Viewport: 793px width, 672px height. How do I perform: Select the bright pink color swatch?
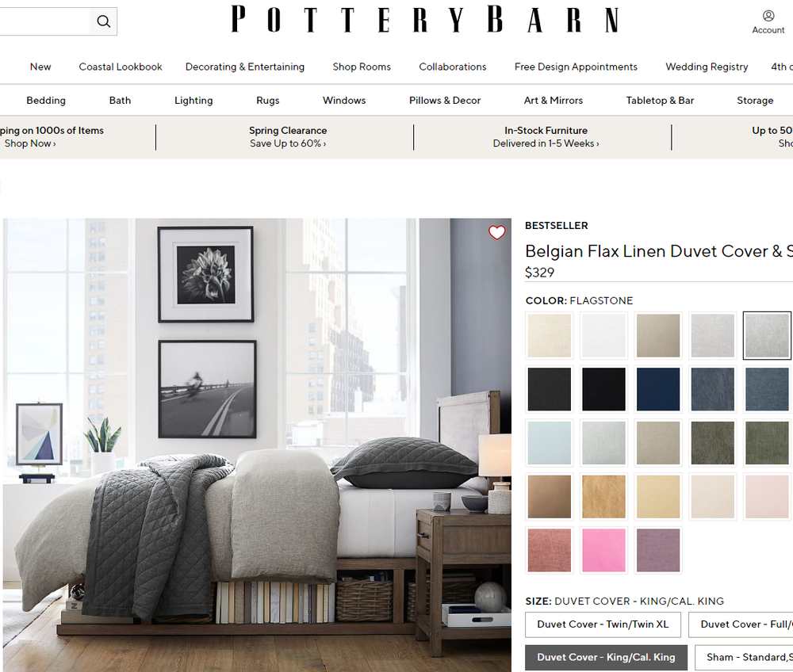click(603, 550)
